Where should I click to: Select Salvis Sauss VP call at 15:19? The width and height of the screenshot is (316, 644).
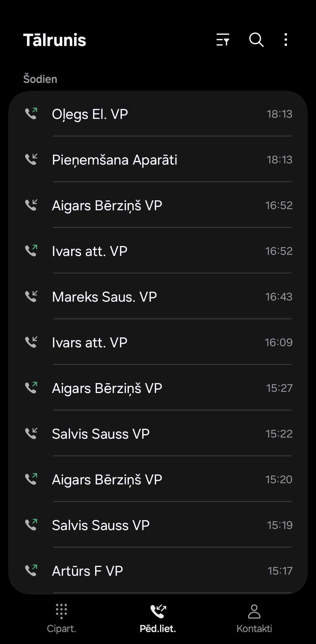(x=158, y=525)
